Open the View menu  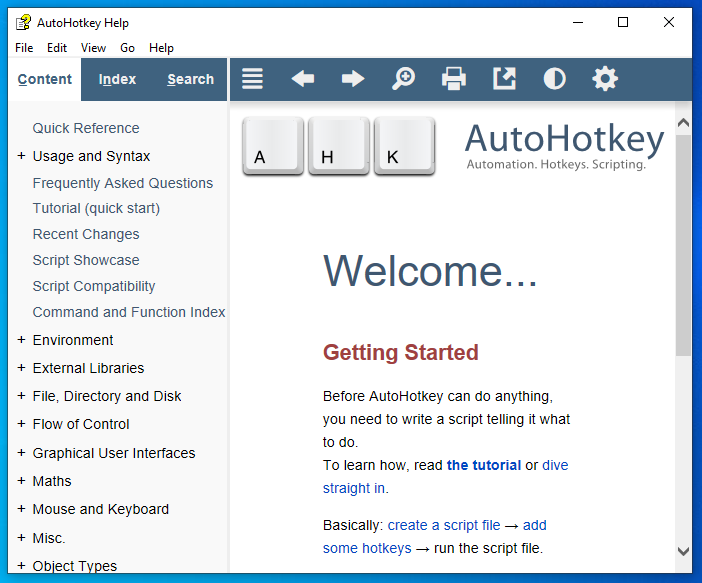pos(93,48)
